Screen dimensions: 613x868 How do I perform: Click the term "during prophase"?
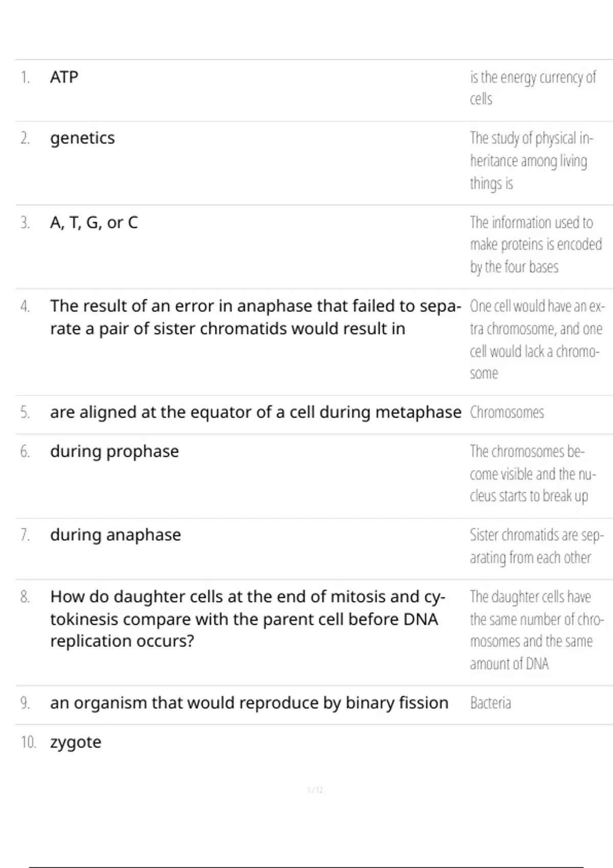click(x=114, y=451)
